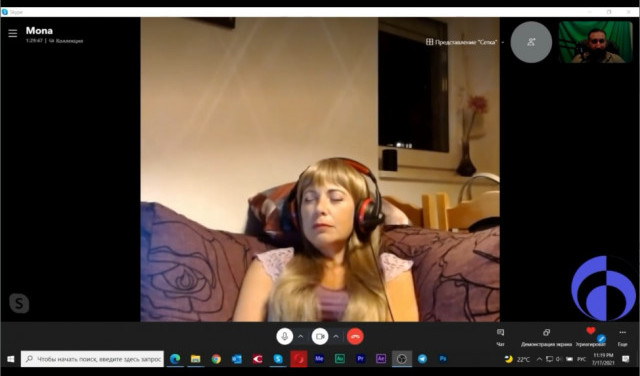Send a heart reaction
The height and width of the screenshot is (376, 640).
[x=590, y=337]
